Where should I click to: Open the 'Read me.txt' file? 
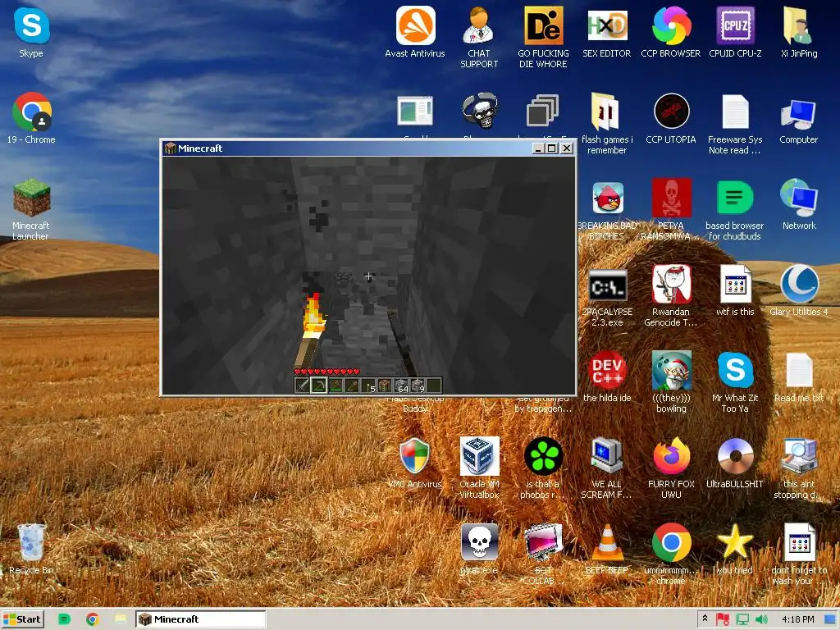pyautogui.click(x=799, y=376)
